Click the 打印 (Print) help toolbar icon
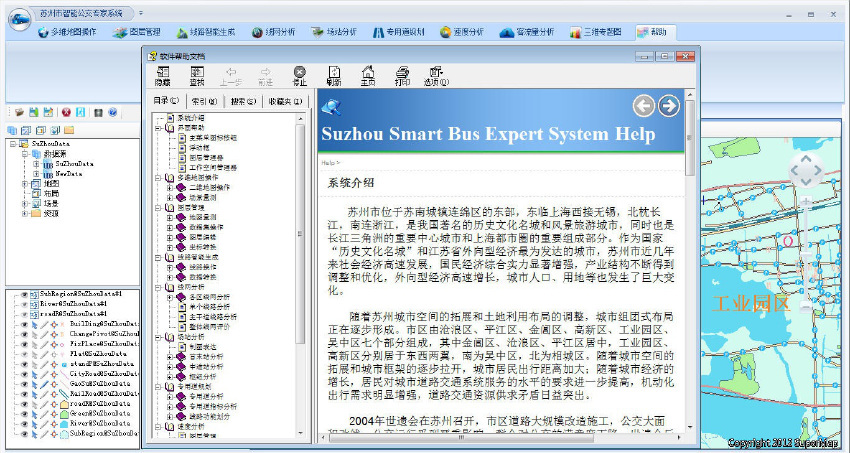Screen dimensions: 850x453 [x=402, y=76]
